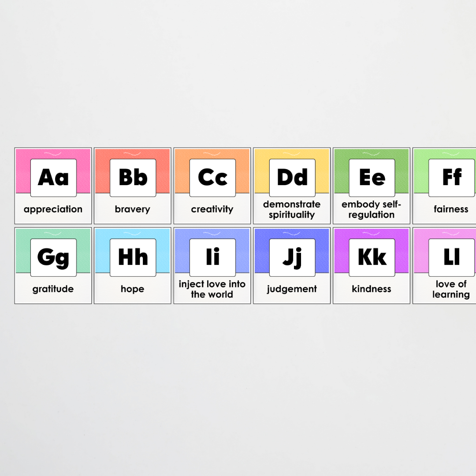
Task: Click the word gratitude
Action: [53, 289]
